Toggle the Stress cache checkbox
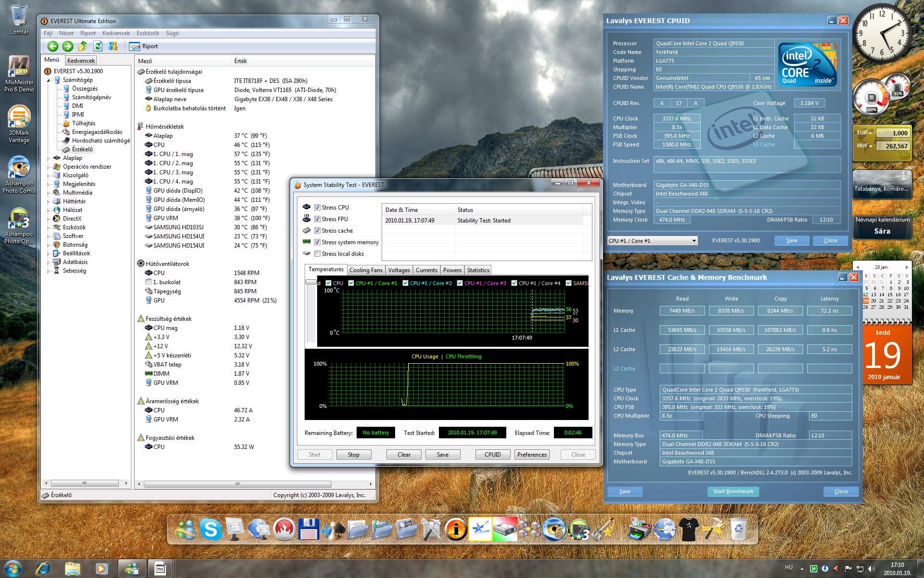Screen dimensions: 924x578 (317, 231)
